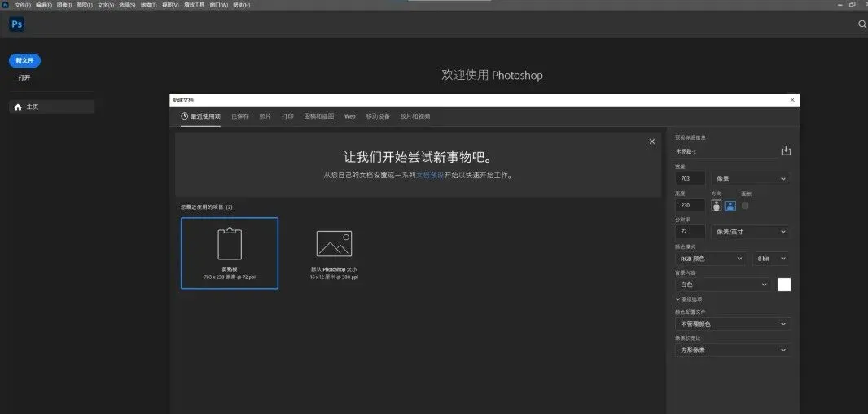Image resolution: width=868 pixels, height=414 pixels.
Task: Open pixel aspect ratio dropdown 方形像素
Action: click(732, 350)
